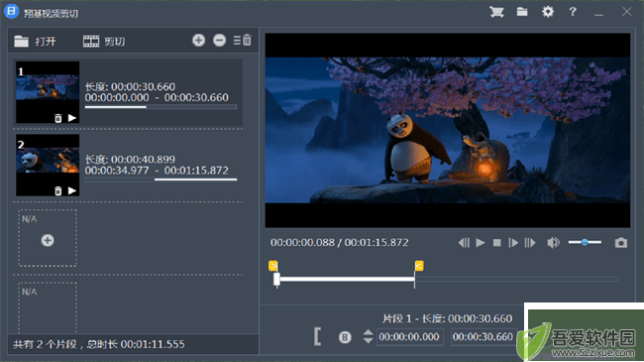Click the circular B button
This screenshot has width=644, height=362.
(345, 337)
